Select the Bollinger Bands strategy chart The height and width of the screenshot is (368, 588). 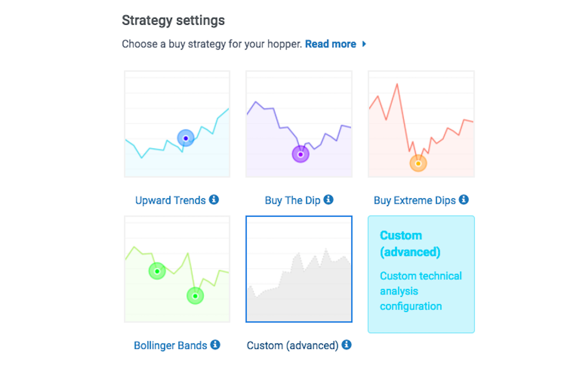177,269
